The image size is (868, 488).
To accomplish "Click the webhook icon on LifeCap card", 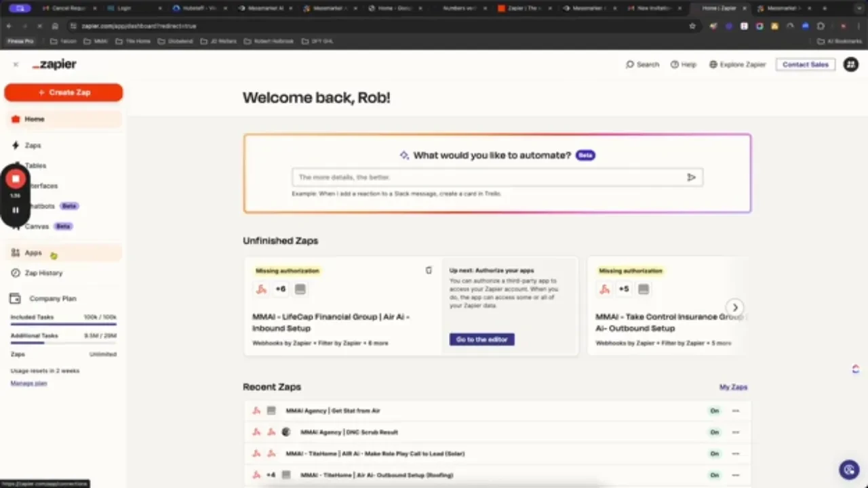I will tap(261, 289).
